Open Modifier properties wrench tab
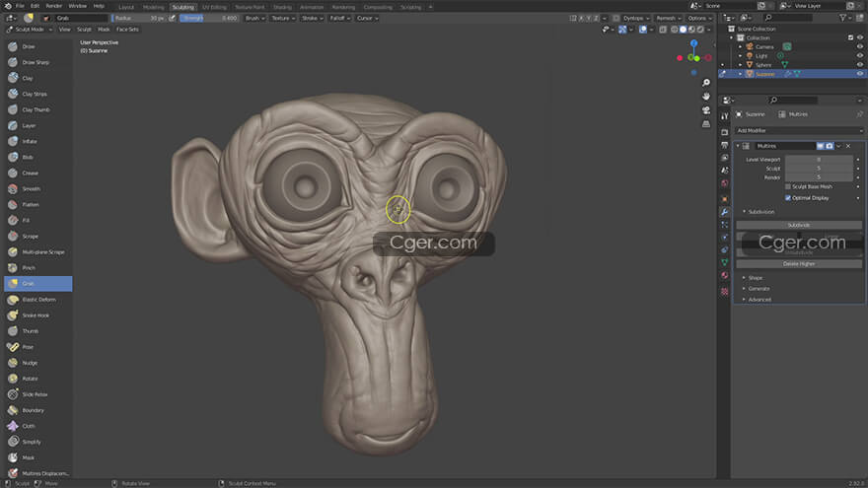This screenshot has height=488, width=868. click(725, 212)
